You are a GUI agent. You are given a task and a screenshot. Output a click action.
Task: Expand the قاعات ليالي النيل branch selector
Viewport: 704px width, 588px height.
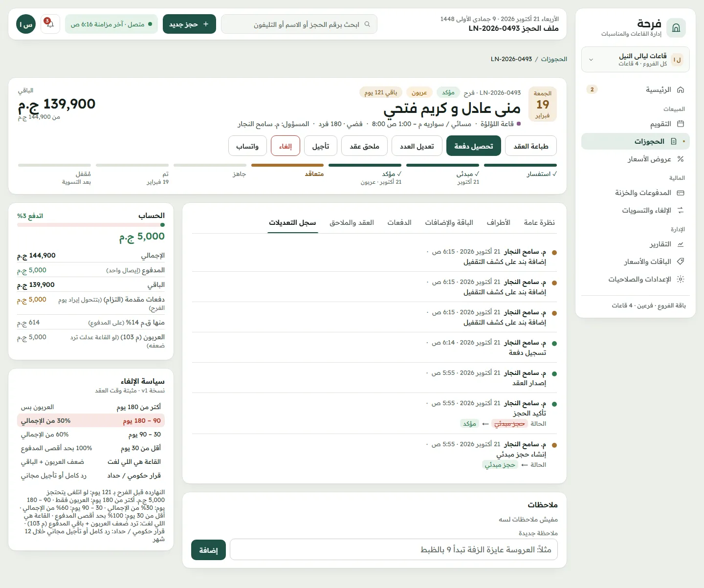click(636, 60)
